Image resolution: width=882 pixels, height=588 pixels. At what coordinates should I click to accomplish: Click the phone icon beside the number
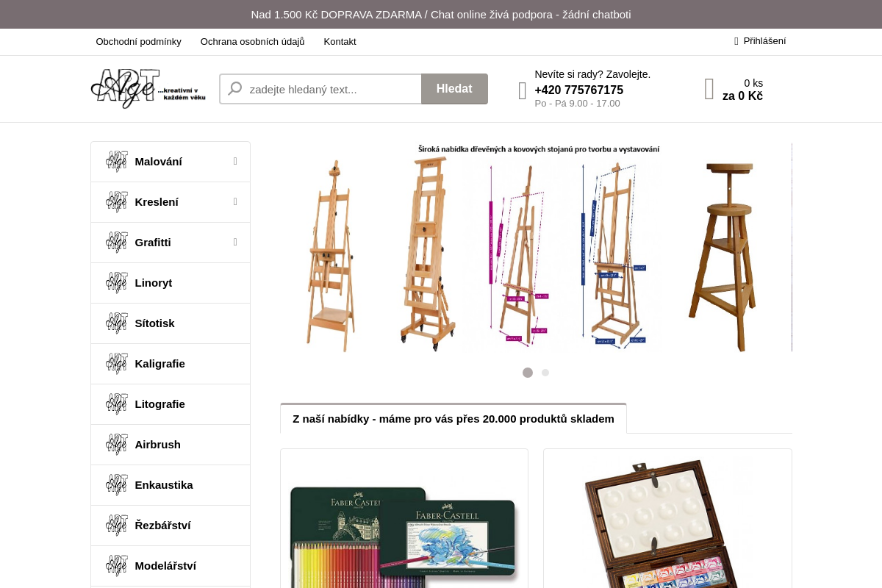point(523,90)
